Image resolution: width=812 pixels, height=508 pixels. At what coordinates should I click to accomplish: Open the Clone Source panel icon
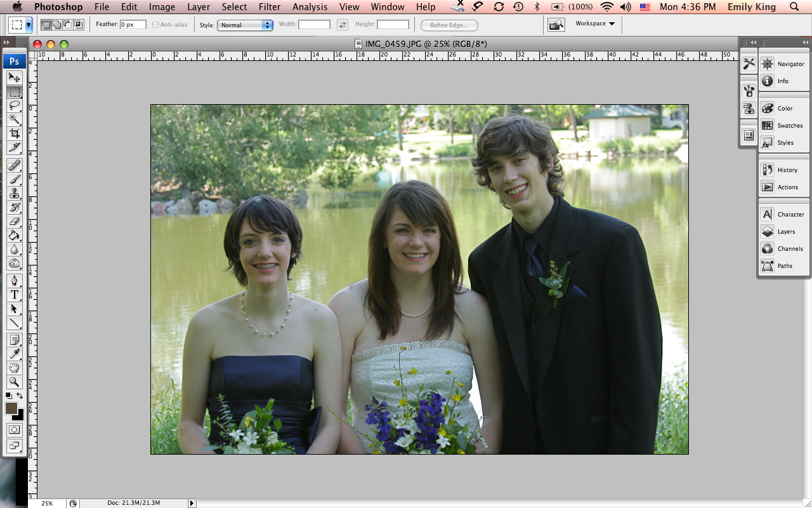749,108
